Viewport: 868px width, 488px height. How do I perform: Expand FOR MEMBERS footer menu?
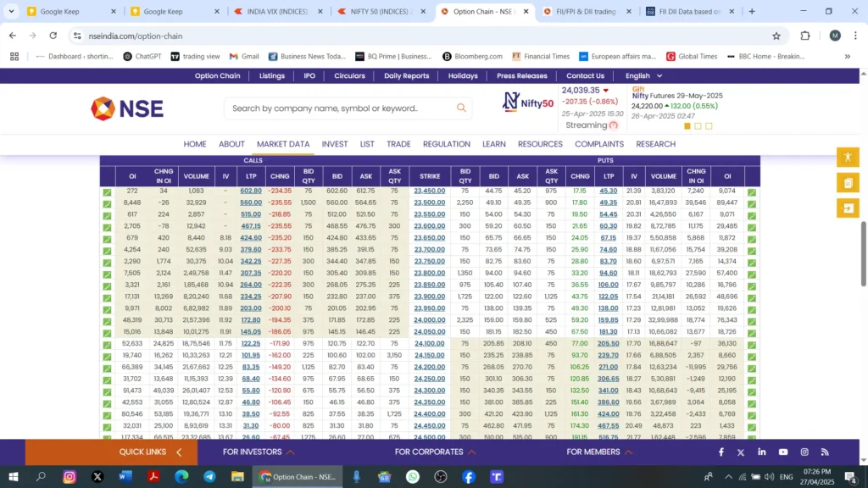(x=599, y=452)
